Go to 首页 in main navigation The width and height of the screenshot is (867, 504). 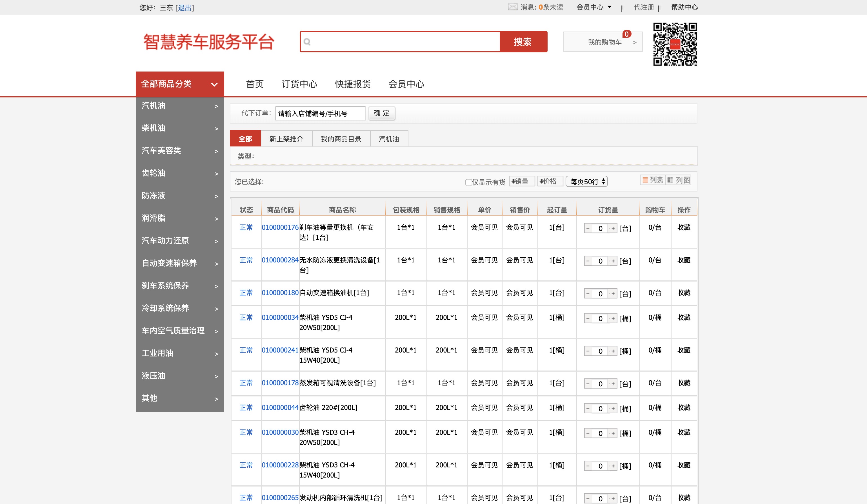[255, 84]
